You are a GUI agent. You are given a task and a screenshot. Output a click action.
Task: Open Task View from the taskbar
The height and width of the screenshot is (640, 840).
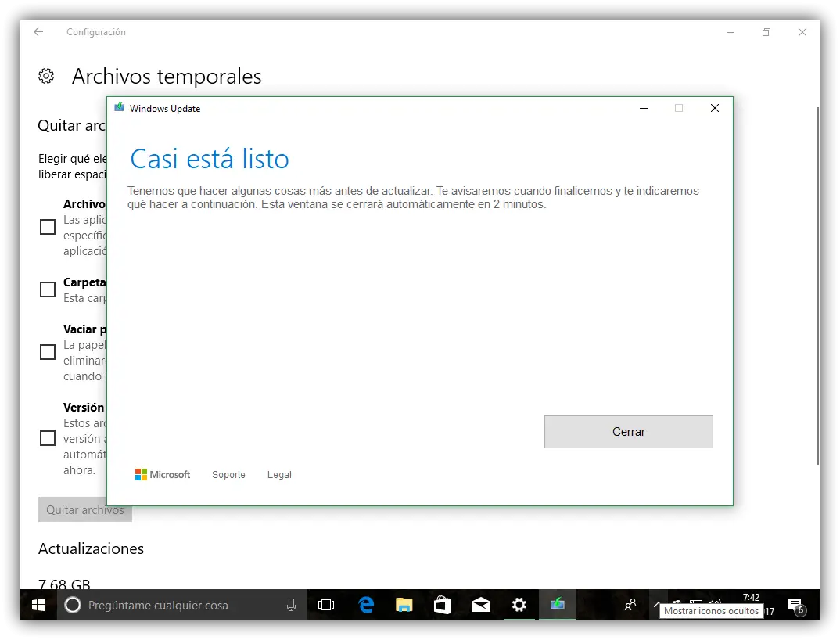(x=325, y=605)
